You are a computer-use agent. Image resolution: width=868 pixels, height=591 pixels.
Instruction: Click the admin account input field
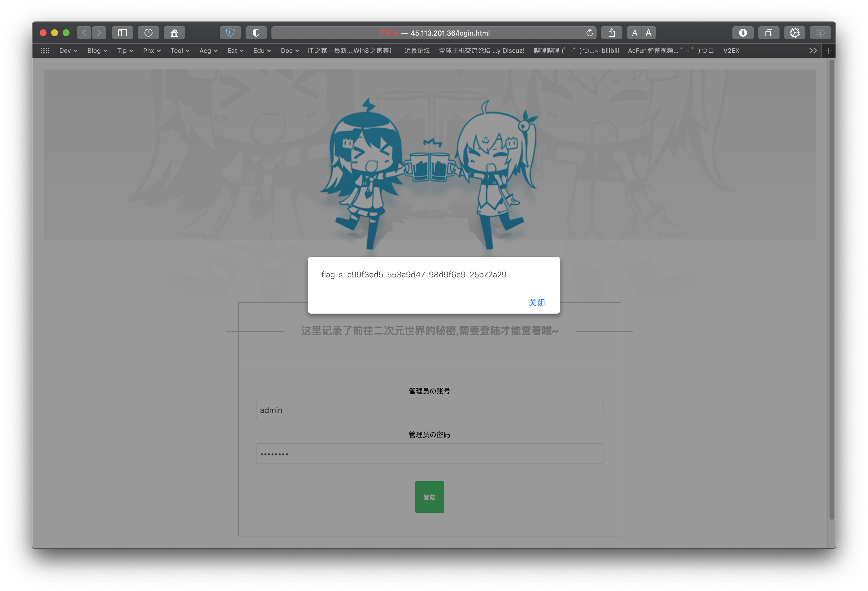coord(429,410)
